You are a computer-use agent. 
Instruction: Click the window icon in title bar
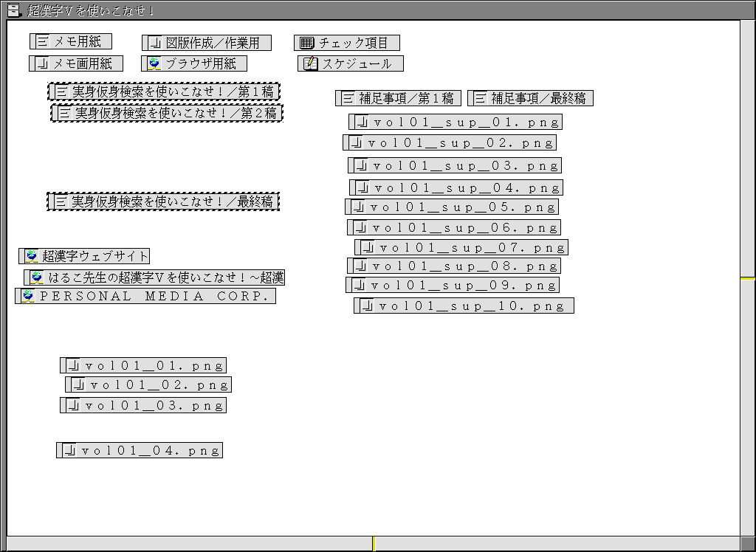(x=13, y=10)
